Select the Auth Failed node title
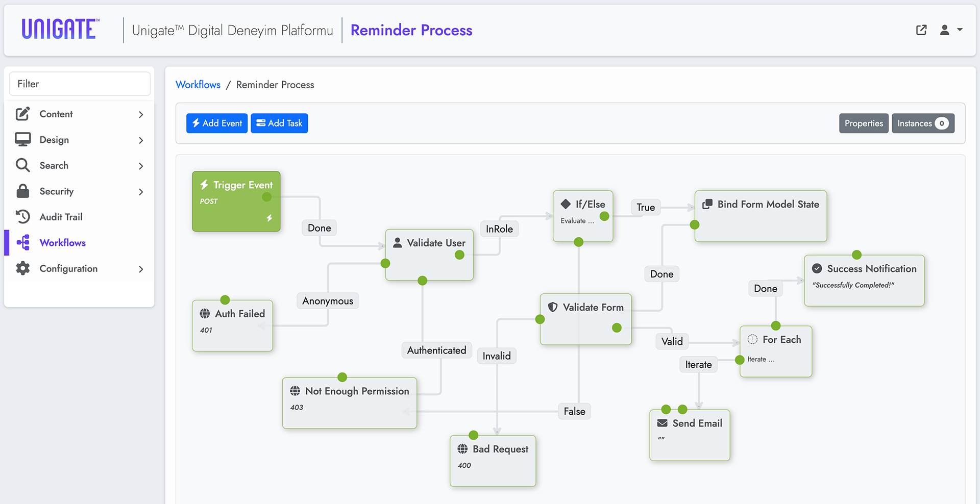 pos(240,313)
